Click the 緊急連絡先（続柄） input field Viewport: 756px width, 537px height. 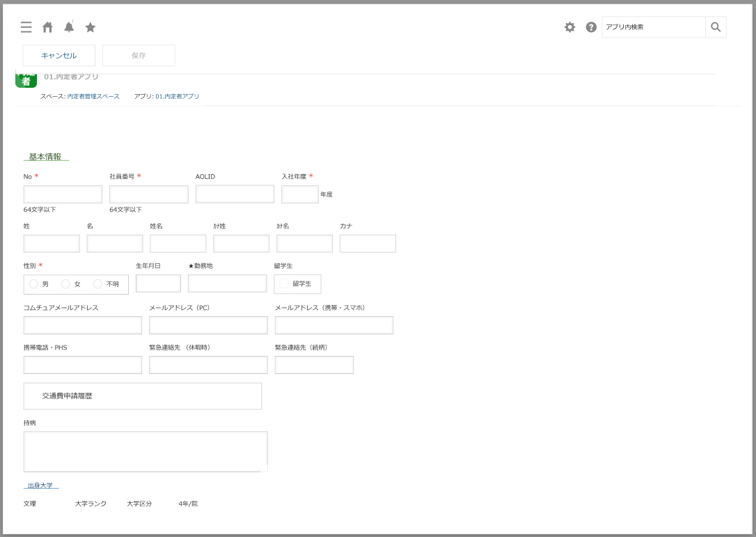click(x=315, y=365)
